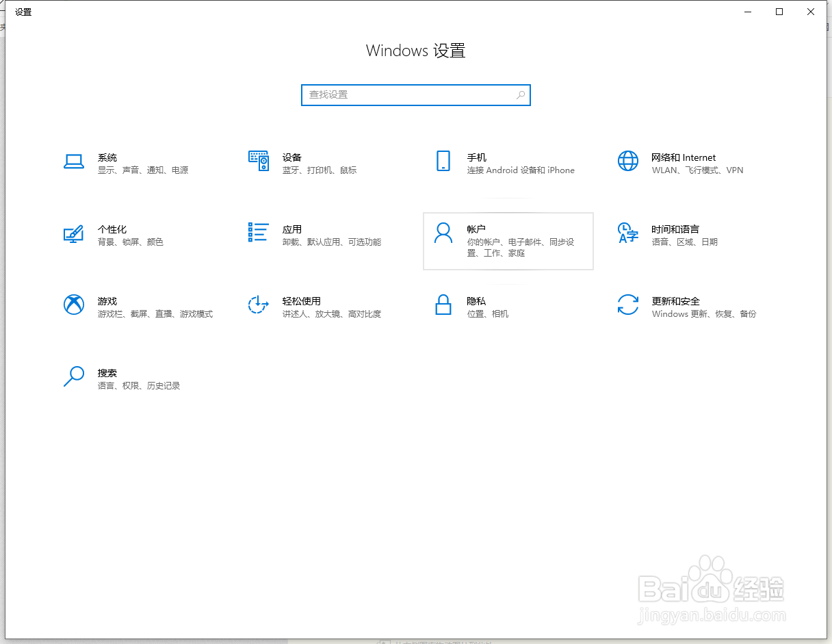
Task: Open the Privacy padlock icon
Action: pos(443,305)
